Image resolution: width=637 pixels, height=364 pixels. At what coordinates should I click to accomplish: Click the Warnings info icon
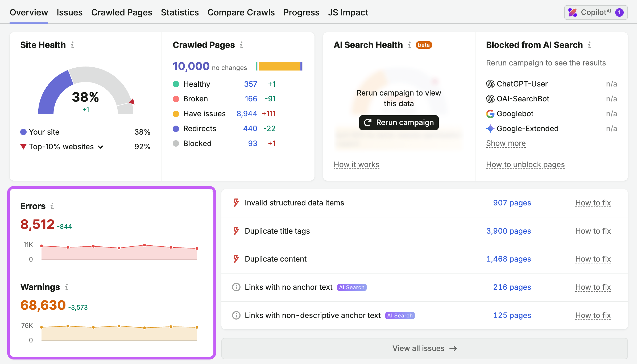tap(67, 287)
